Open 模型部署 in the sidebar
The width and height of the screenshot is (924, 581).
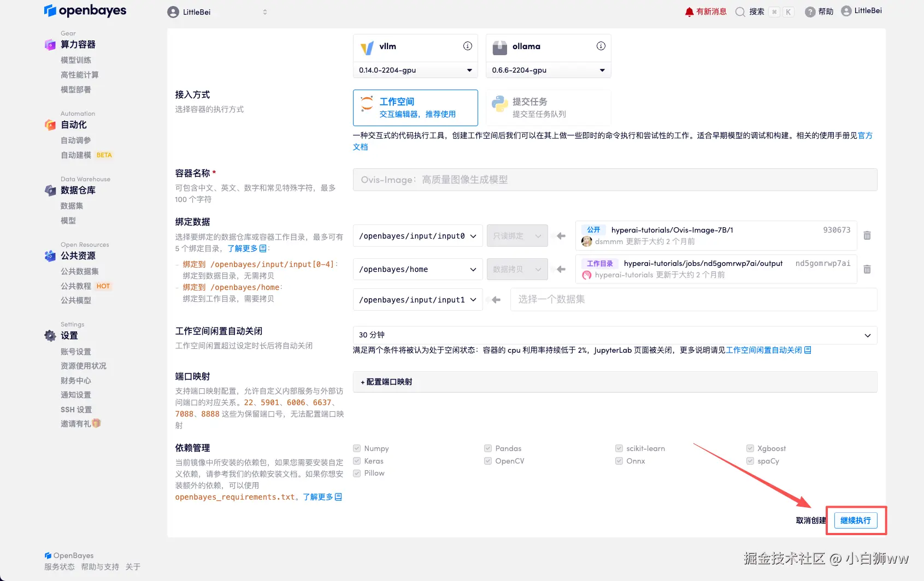(76, 90)
